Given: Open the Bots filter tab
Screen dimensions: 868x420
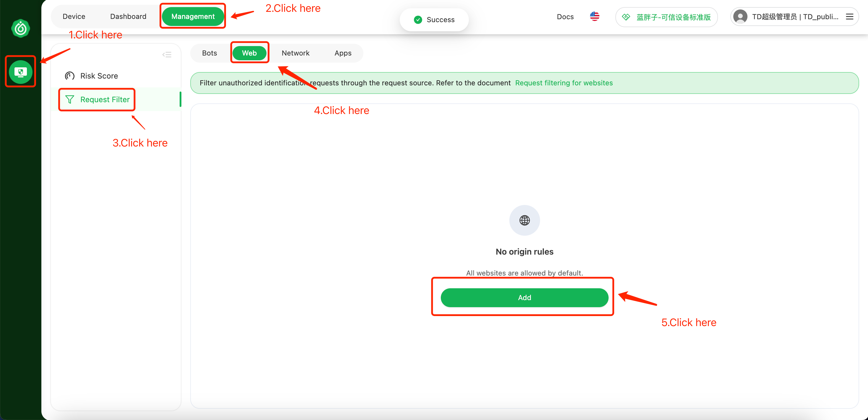Looking at the screenshot, I should pos(209,53).
